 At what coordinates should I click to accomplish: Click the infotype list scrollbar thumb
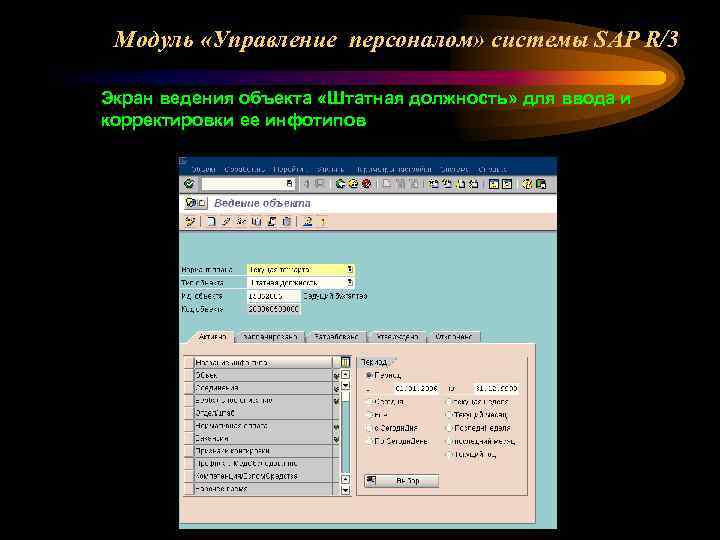point(345,398)
